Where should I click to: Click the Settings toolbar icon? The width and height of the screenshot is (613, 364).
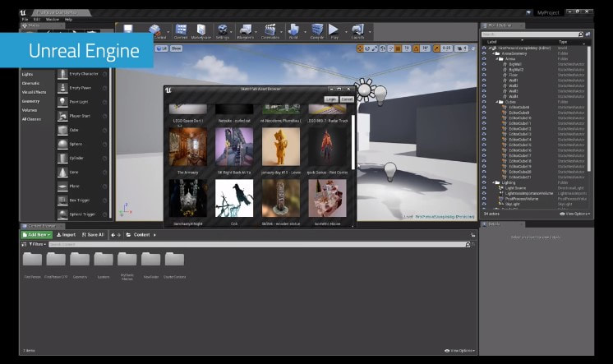tap(222, 31)
